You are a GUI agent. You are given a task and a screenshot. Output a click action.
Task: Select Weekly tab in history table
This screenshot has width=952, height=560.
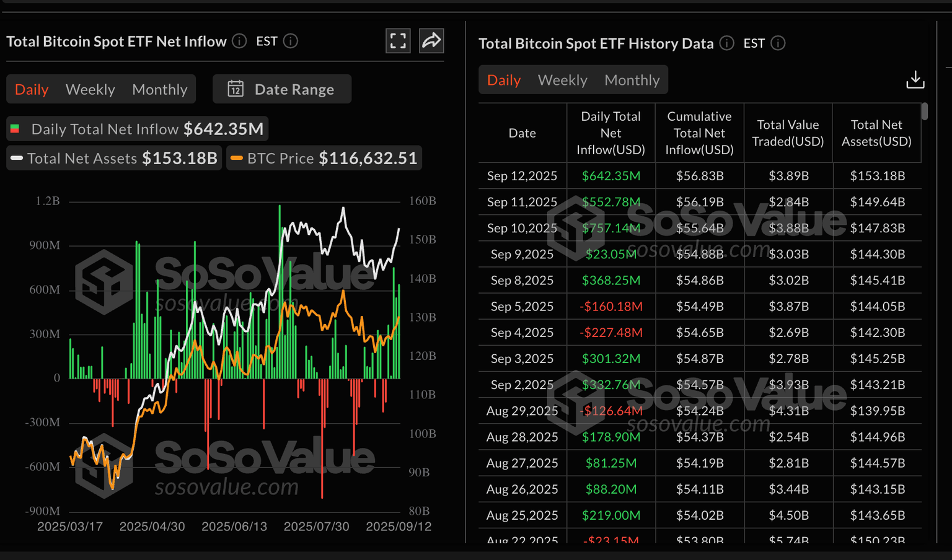562,80
